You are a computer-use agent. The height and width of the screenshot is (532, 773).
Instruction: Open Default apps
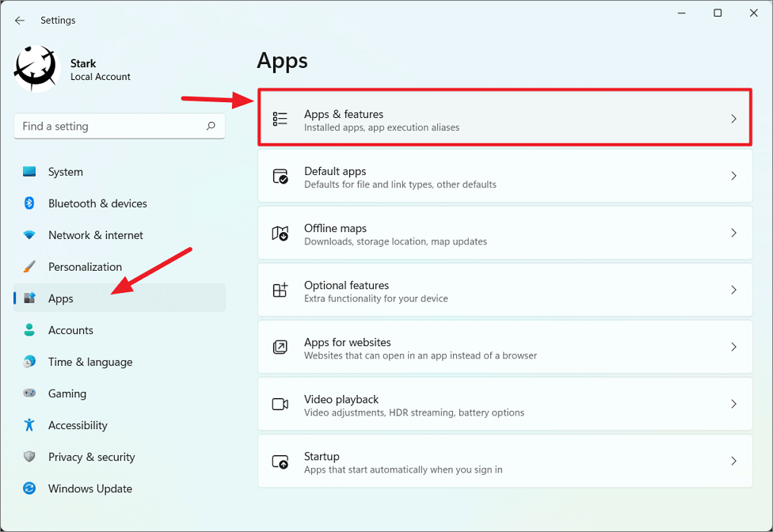(505, 176)
